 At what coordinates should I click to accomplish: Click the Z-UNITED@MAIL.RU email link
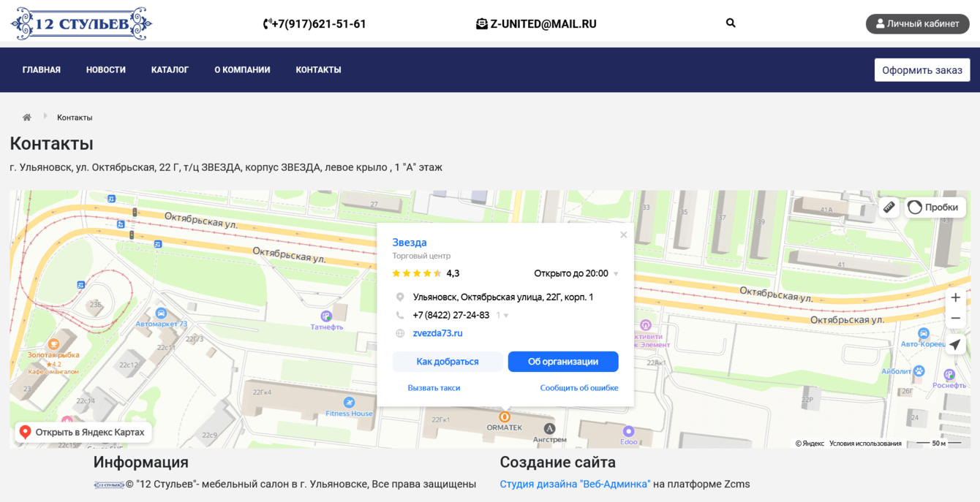pyautogui.click(x=536, y=24)
